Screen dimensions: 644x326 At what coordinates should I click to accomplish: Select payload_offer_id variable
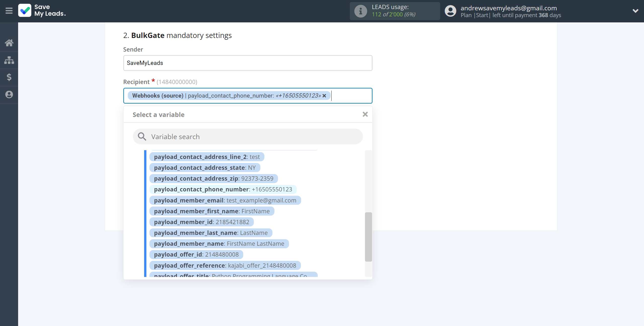(x=196, y=255)
